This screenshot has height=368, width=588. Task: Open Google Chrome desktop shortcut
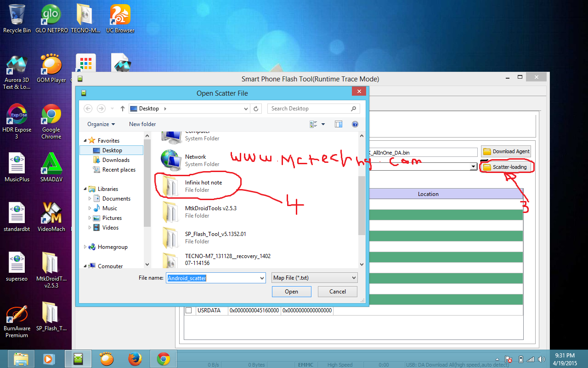point(51,122)
